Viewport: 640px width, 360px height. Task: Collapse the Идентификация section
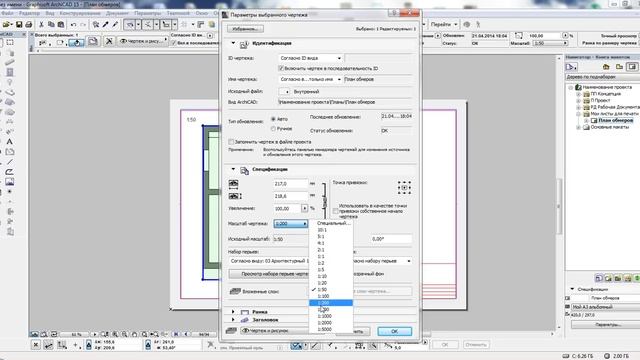pyautogui.click(x=233, y=43)
